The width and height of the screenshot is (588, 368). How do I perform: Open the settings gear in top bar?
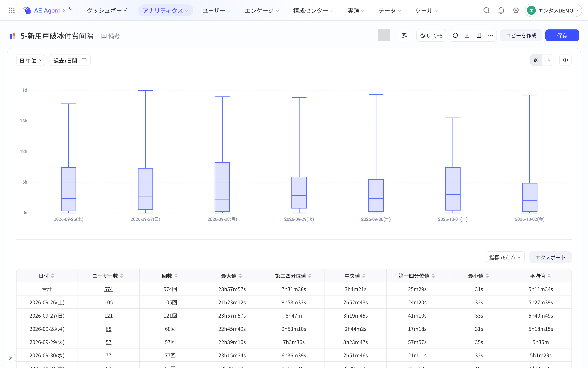coord(516,10)
